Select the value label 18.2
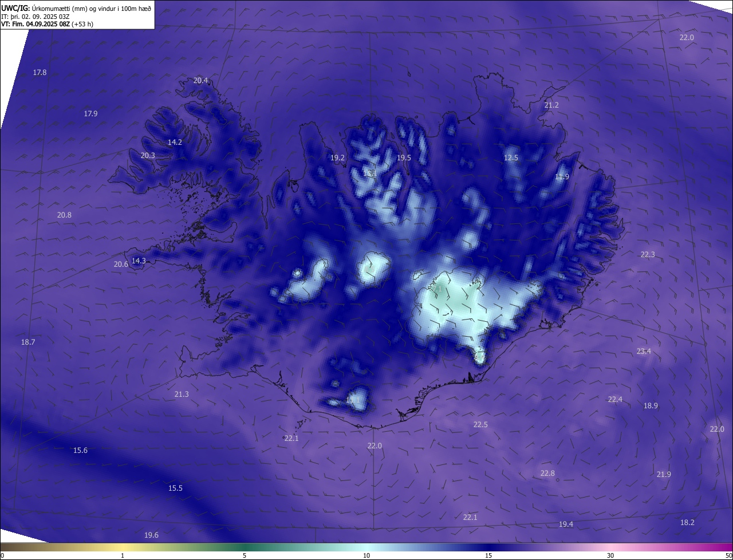Image resolution: width=733 pixels, height=560 pixels. tap(687, 523)
